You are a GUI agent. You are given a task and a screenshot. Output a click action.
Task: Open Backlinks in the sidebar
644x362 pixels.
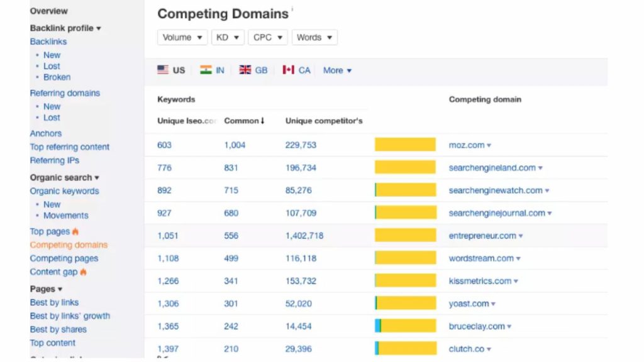tap(48, 41)
